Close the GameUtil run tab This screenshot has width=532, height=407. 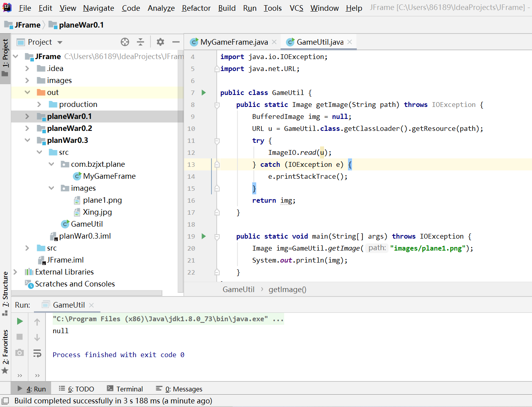pos(91,305)
